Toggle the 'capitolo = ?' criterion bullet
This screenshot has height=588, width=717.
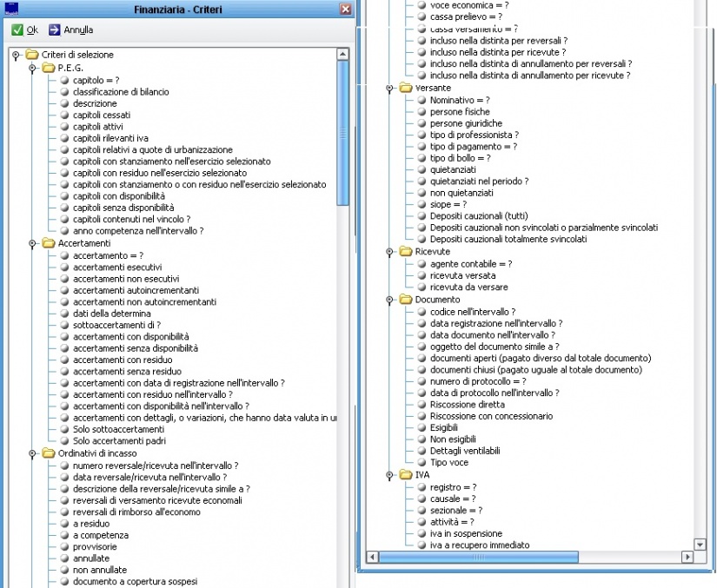pos(64,81)
